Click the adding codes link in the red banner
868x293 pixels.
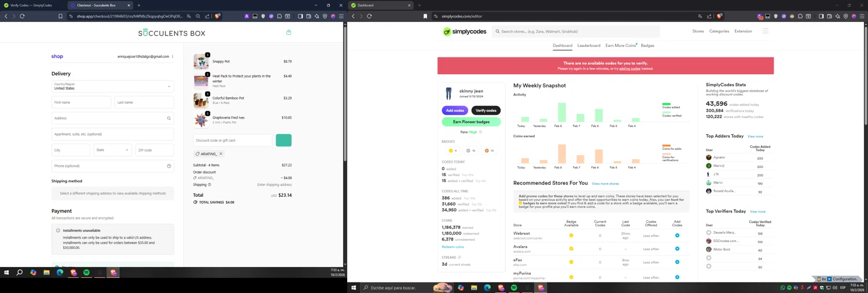point(630,68)
